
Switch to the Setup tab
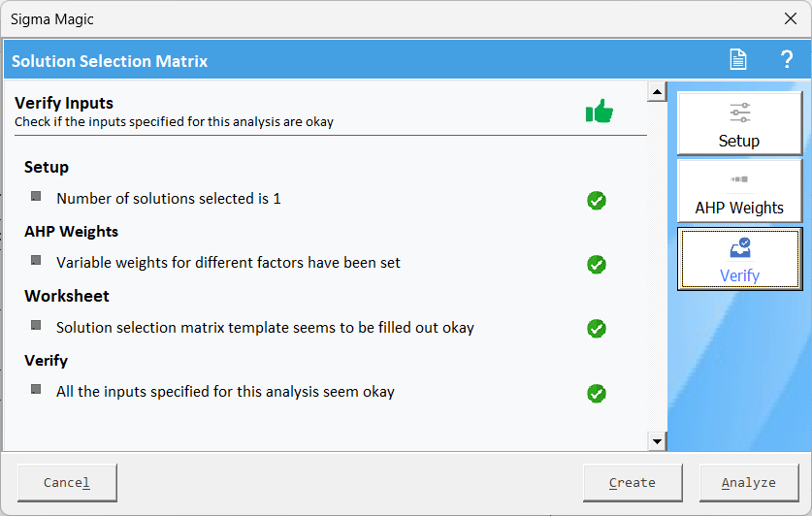(739, 124)
